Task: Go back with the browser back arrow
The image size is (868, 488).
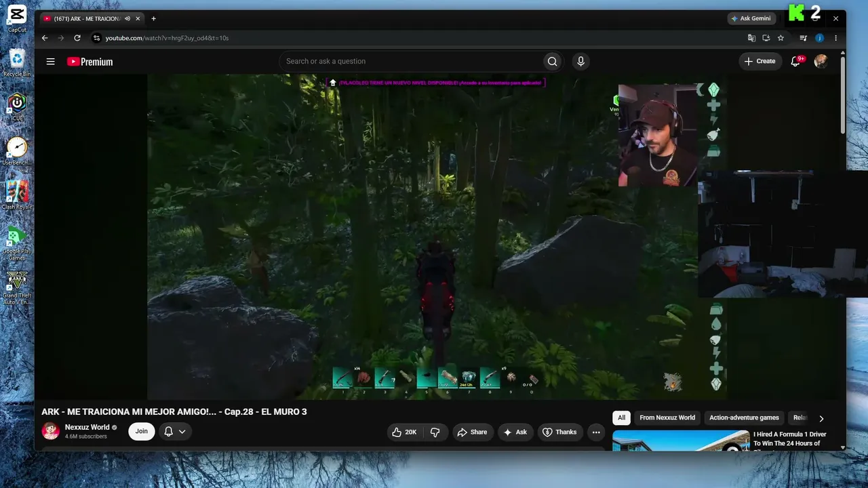Action: [45, 38]
